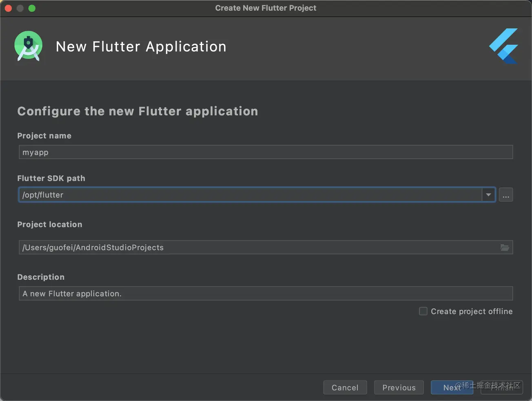
Task: Enable Create project offline checkbox
Action: click(x=423, y=311)
